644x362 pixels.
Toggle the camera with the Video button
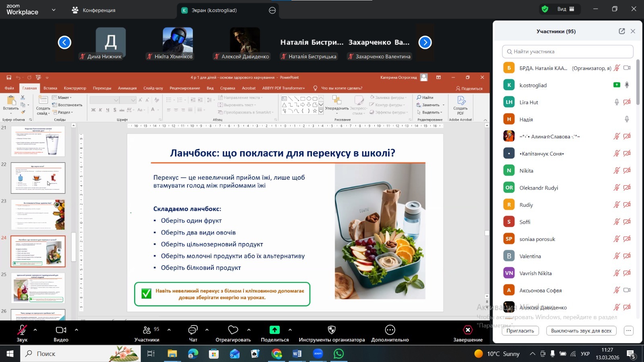click(61, 330)
